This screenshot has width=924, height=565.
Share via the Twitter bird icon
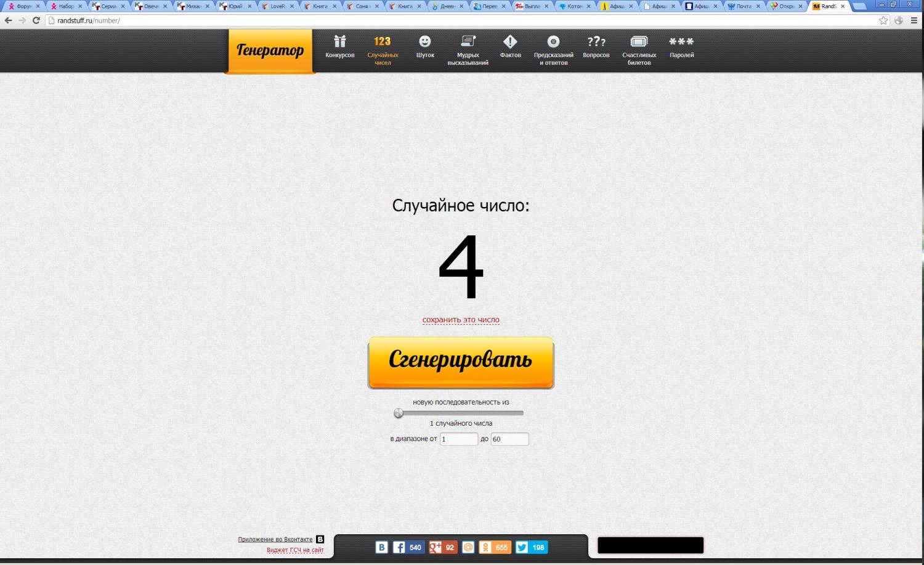tap(522, 547)
